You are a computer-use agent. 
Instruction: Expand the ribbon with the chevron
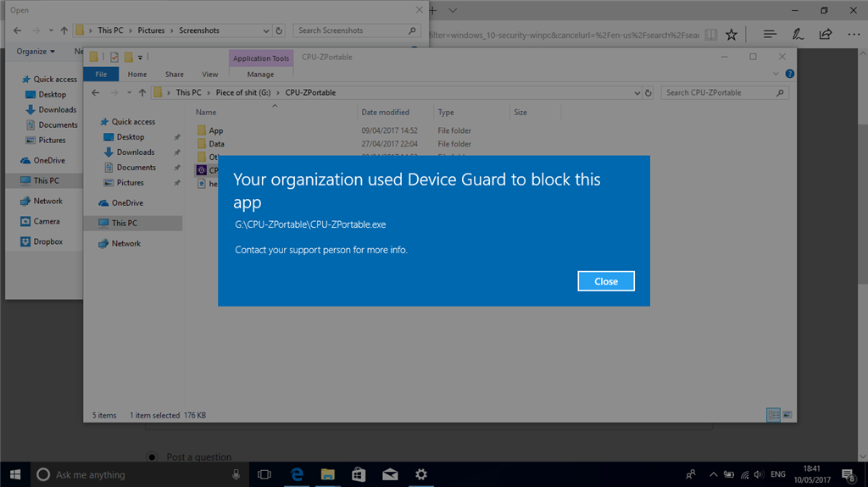[x=776, y=74]
